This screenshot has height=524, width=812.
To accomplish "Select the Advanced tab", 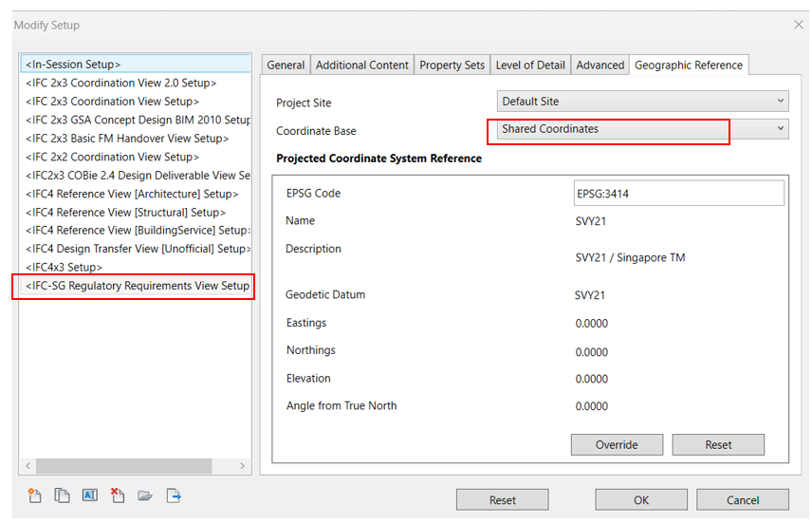I will tap(600, 65).
